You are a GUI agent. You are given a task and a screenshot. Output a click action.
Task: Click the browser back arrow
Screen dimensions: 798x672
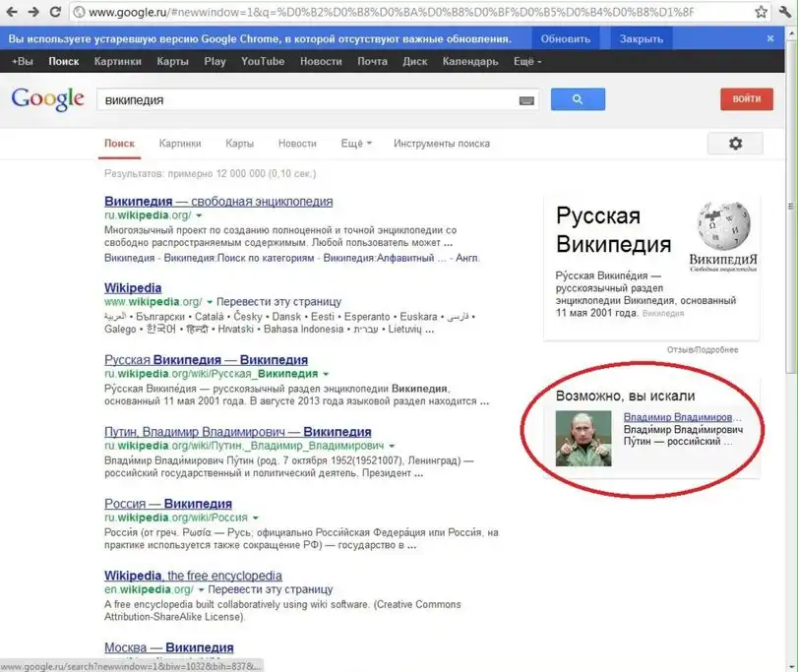point(11,12)
